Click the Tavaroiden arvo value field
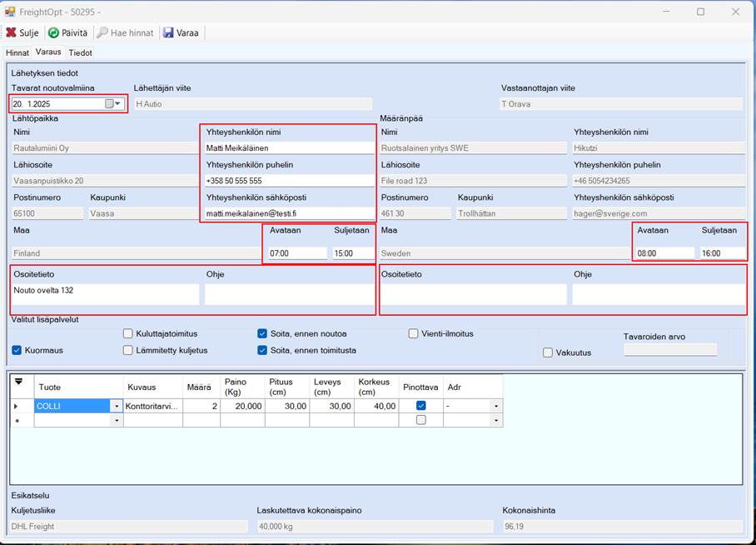Viewport: 756px width, 545px height. [670, 349]
